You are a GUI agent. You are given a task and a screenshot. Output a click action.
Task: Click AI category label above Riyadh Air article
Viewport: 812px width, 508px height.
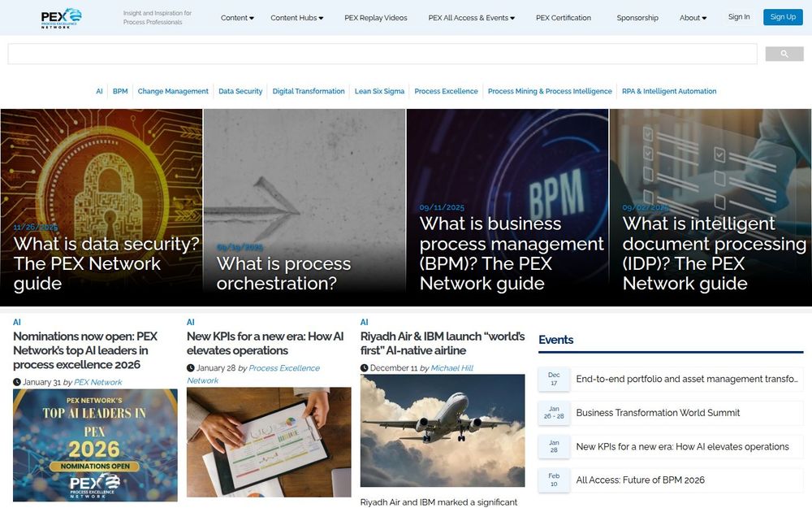point(364,322)
